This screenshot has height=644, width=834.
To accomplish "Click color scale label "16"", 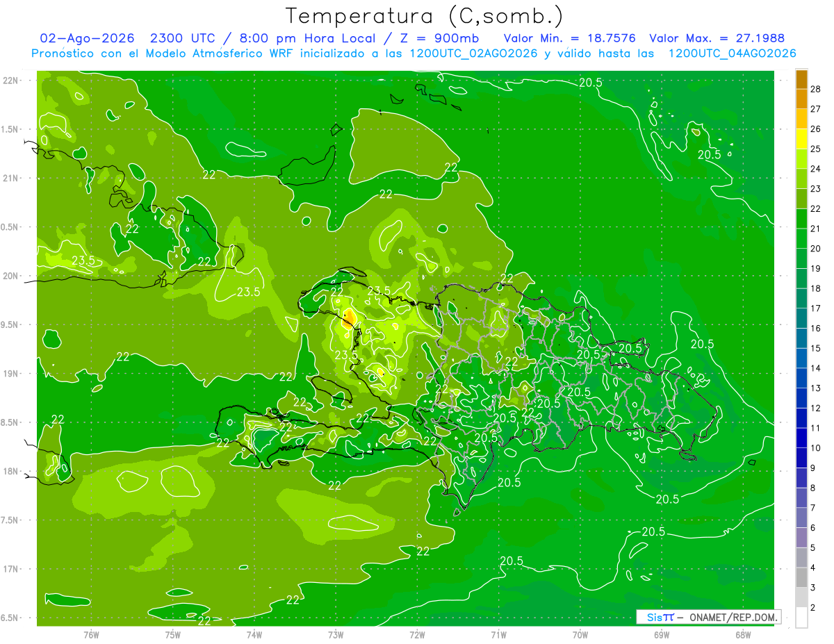I will coord(816,328).
